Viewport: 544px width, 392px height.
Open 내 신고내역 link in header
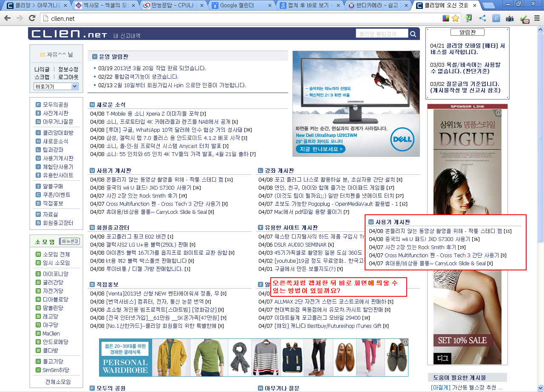[127, 36]
